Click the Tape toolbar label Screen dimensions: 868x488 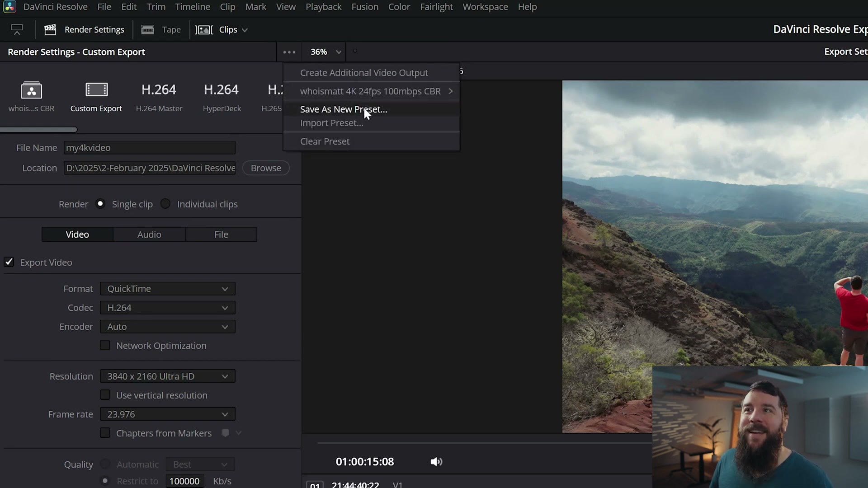coord(171,30)
